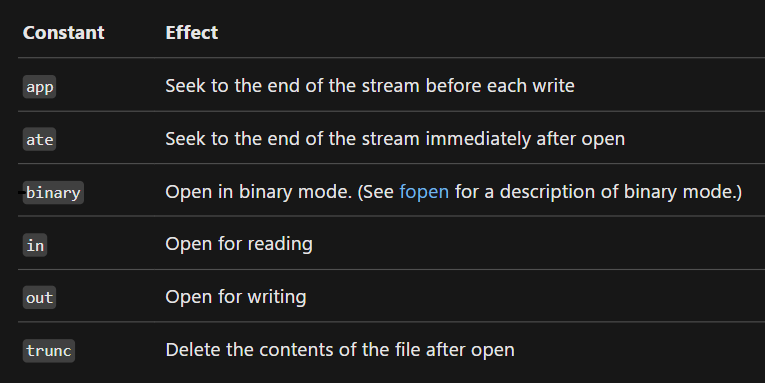This screenshot has height=383, width=765.
Task: Open the fopen documentation link
Action: (x=424, y=192)
